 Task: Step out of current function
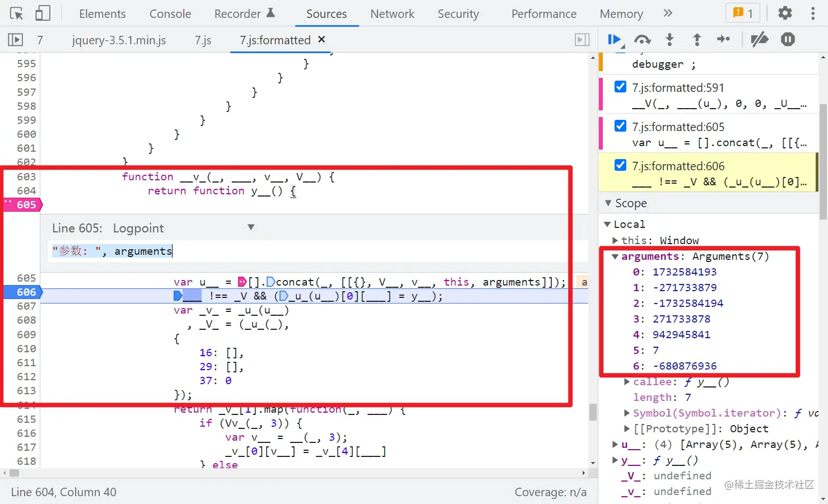(x=697, y=39)
